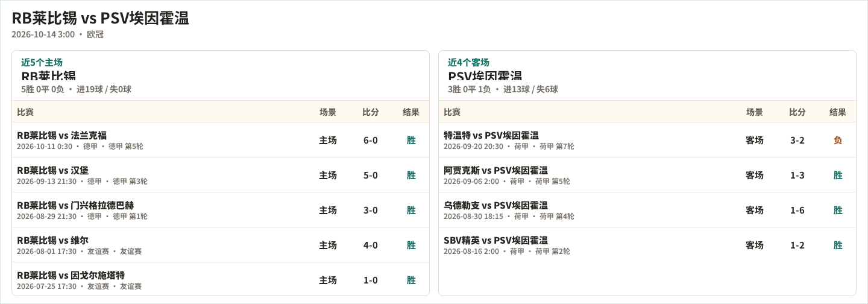This screenshot has width=868, height=304.
Task: Click the 胜 result in the 法兰克福 row
Action: pyautogui.click(x=411, y=141)
